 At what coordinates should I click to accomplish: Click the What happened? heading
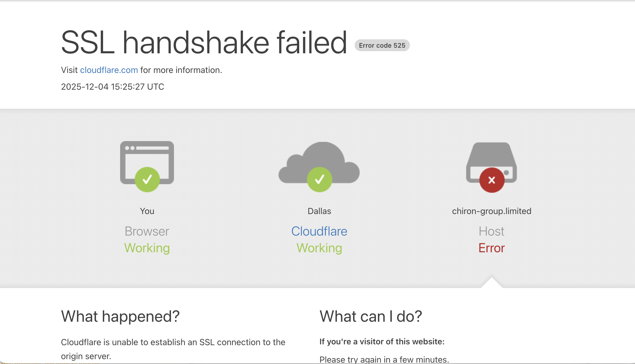pos(120,316)
